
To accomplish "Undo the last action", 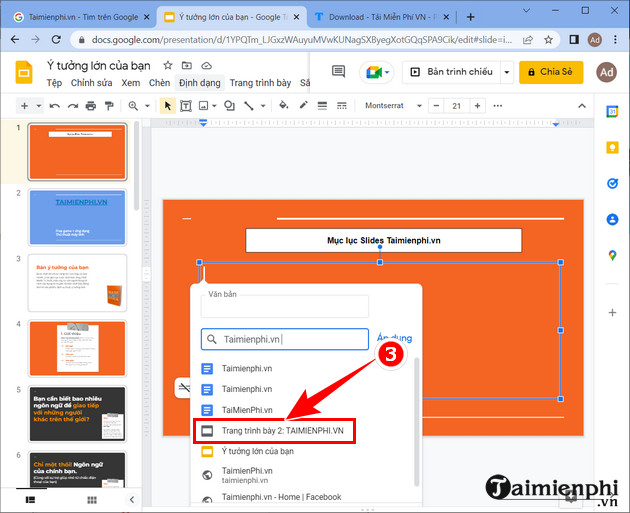I will [x=55, y=106].
